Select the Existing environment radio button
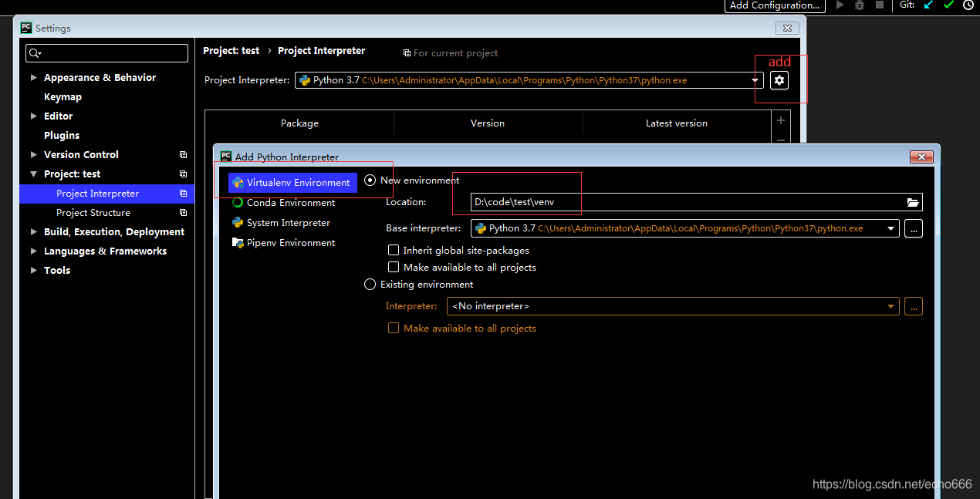This screenshot has width=980, height=499. tap(370, 285)
